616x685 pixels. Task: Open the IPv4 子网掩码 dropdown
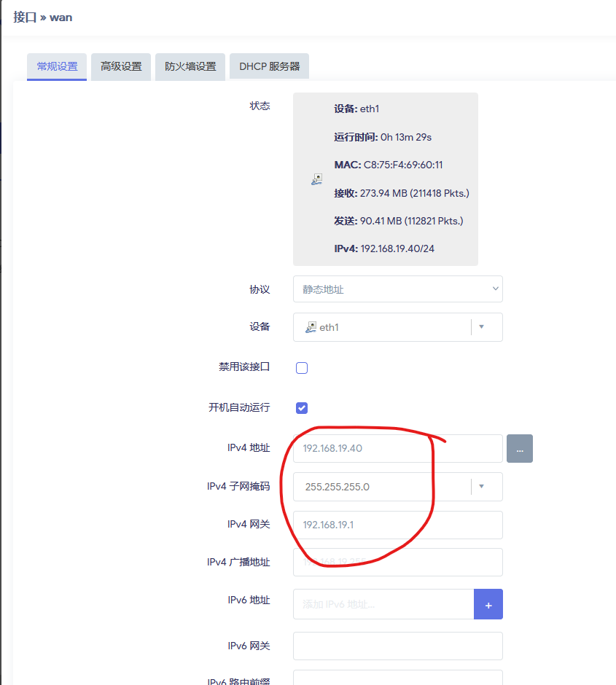tap(481, 487)
